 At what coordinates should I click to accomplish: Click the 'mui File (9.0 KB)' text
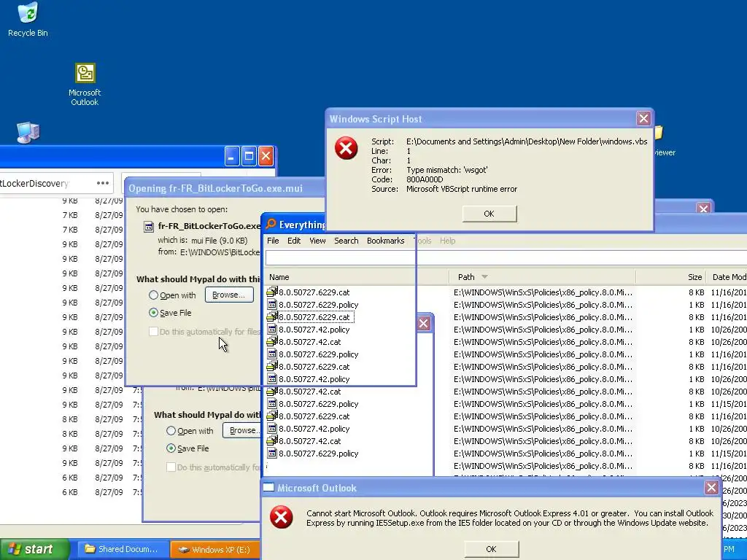(x=220, y=241)
